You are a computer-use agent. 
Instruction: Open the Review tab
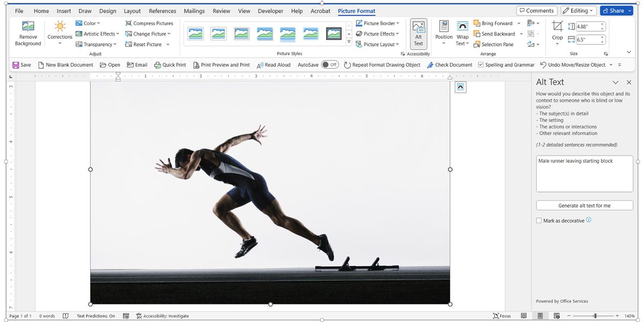pyautogui.click(x=221, y=11)
